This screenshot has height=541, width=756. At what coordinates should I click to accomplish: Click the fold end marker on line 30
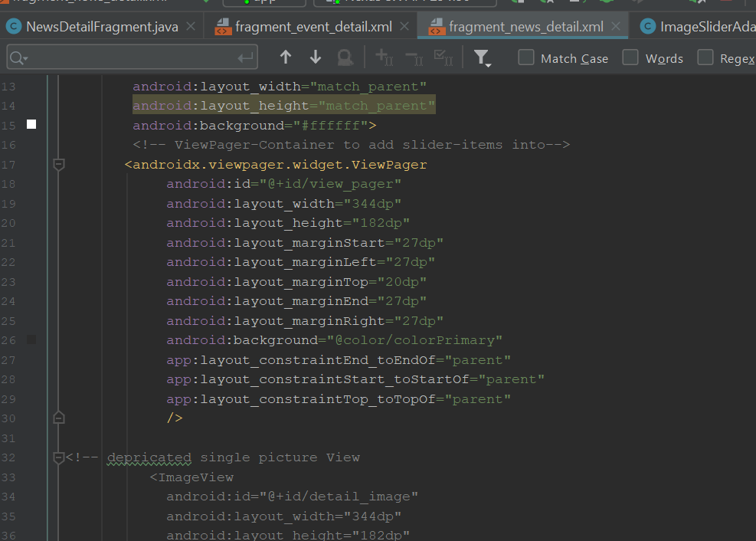point(59,418)
